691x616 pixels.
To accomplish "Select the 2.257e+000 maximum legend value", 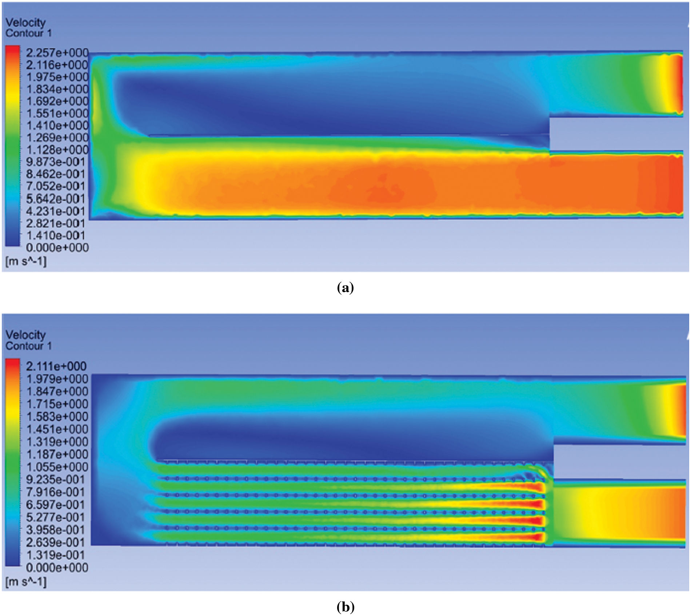I will pyautogui.click(x=57, y=53).
